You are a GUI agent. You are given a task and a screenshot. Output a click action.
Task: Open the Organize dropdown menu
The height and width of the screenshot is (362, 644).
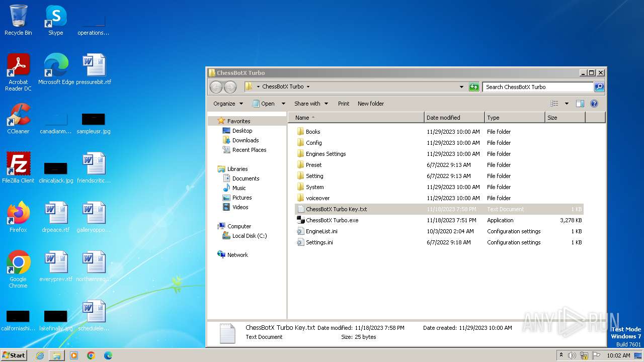(228, 104)
